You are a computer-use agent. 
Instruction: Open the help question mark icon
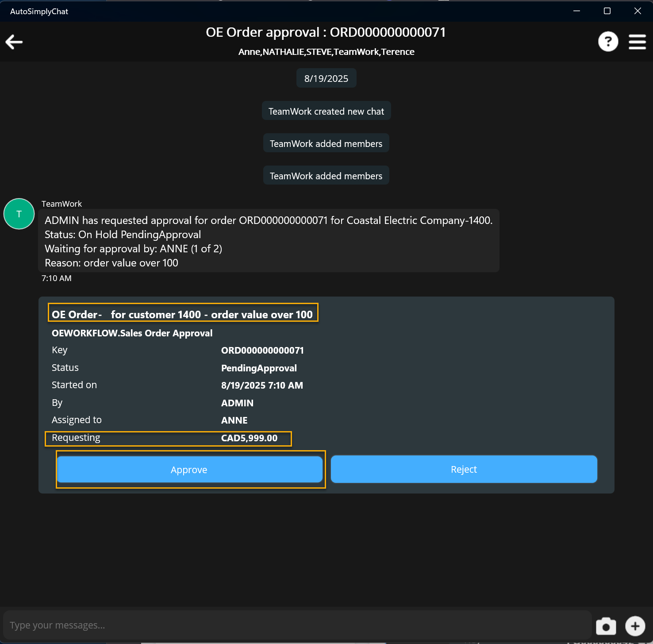[x=608, y=42]
